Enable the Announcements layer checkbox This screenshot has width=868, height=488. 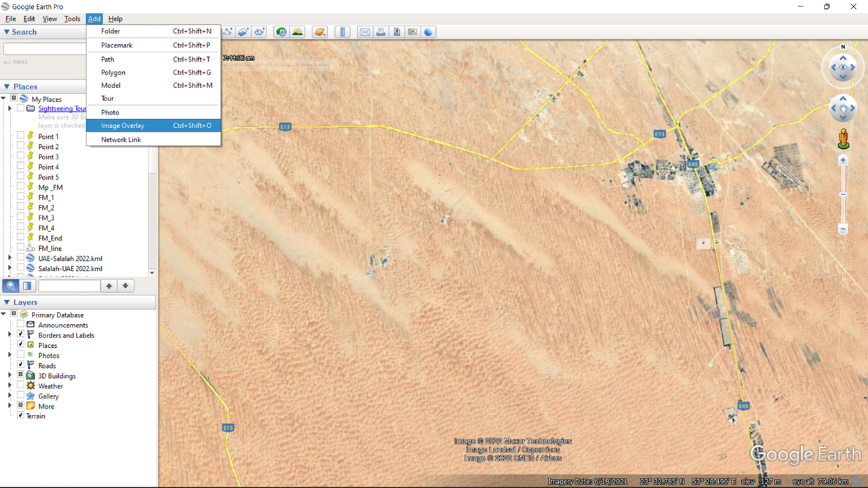pyautogui.click(x=20, y=325)
